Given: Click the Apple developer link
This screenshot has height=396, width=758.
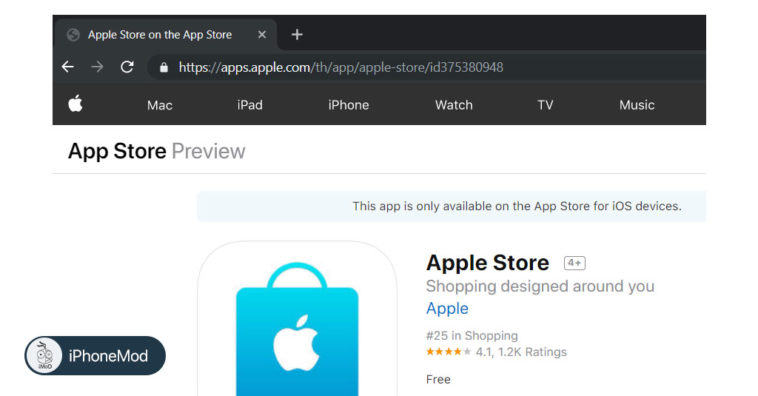Looking at the screenshot, I should point(447,308).
